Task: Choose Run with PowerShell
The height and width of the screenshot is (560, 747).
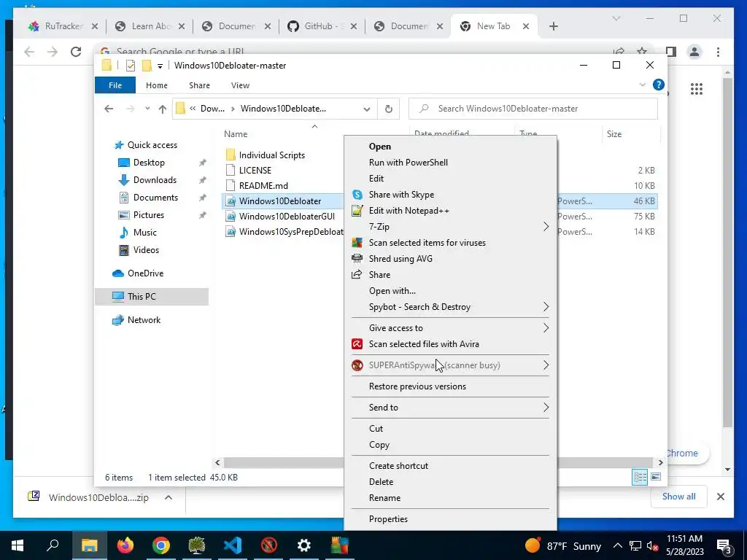Action: pos(409,163)
